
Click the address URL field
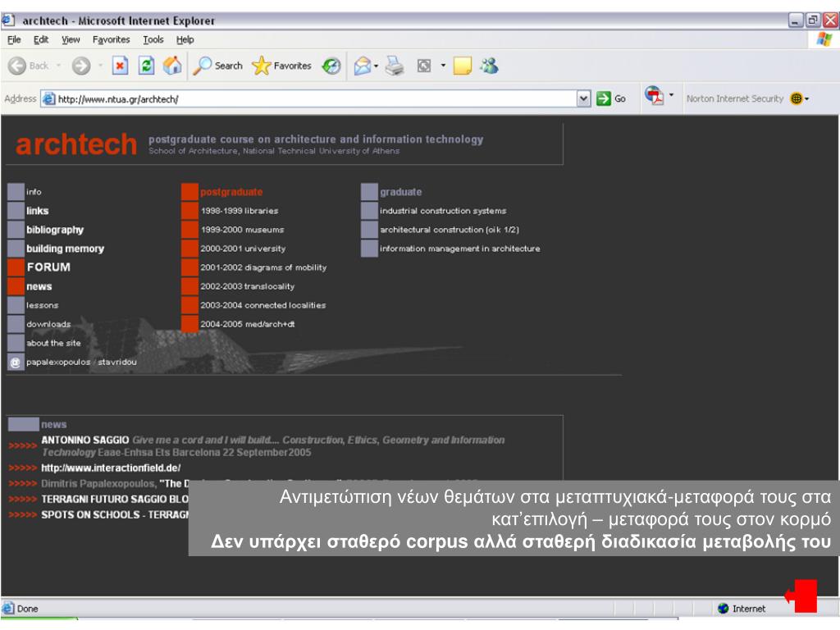[x=316, y=98]
